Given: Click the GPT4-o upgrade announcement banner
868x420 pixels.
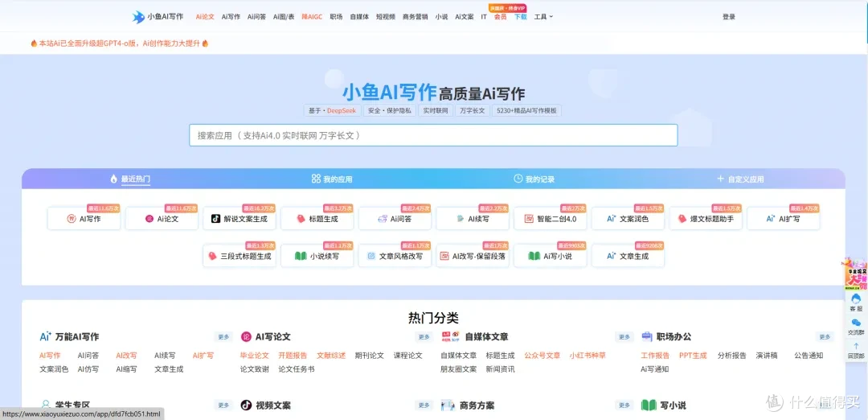Looking at the screenshot, I should coord(120,43).
